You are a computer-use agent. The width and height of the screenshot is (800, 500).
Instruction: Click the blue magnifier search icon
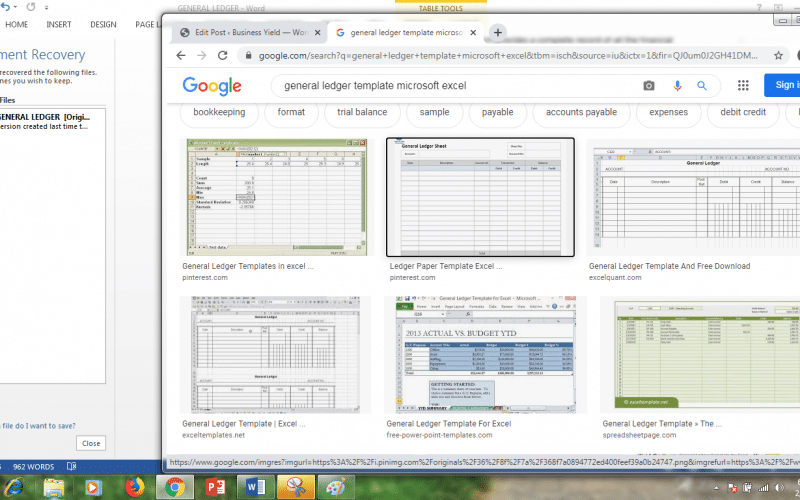click(x=702, y=86)
